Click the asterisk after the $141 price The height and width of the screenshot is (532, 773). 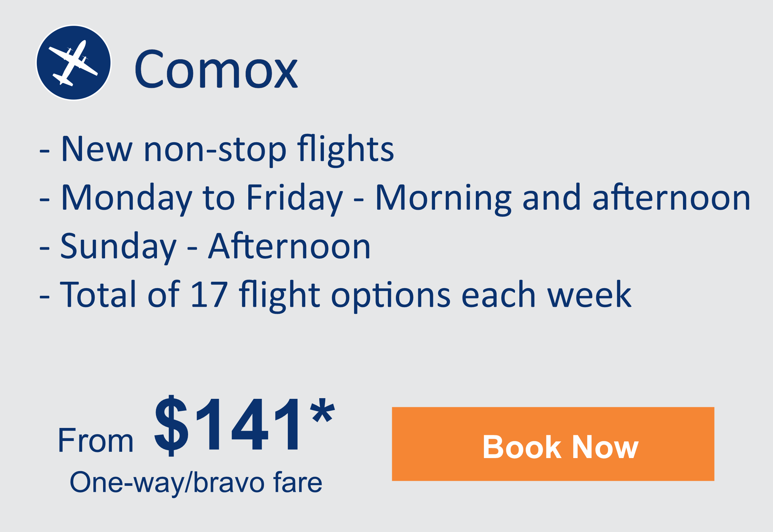tap(322, 411)
